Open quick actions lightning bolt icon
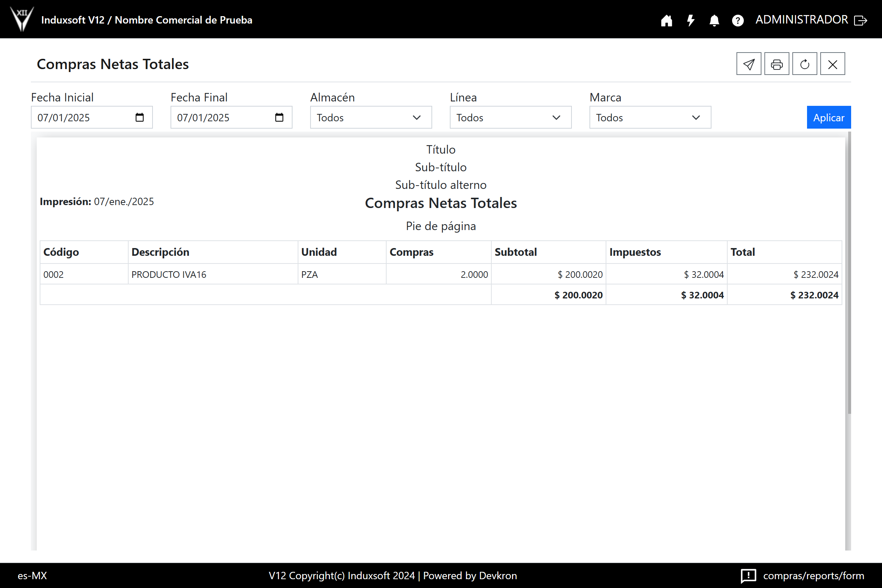 691,20
